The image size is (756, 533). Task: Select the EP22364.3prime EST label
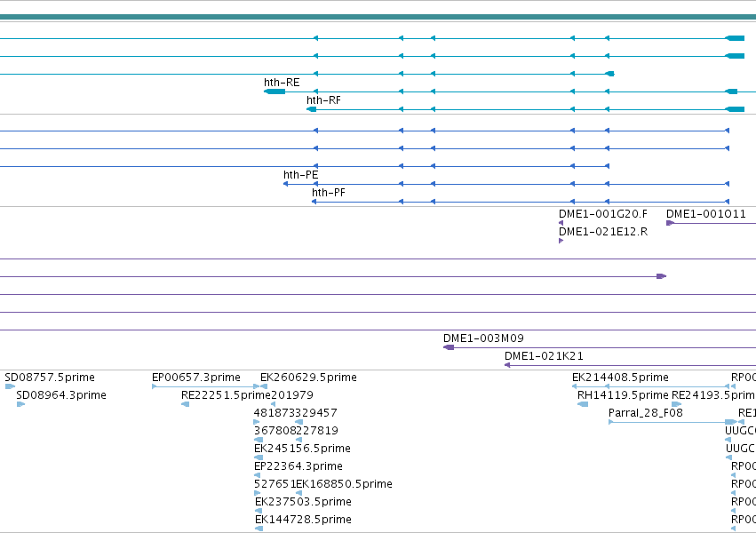click(x=298, y=466)
